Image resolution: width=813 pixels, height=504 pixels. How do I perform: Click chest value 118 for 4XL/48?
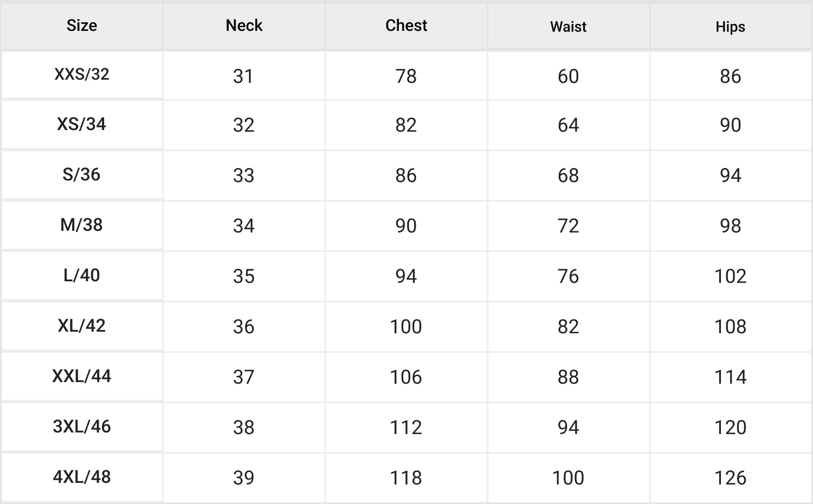406,478
